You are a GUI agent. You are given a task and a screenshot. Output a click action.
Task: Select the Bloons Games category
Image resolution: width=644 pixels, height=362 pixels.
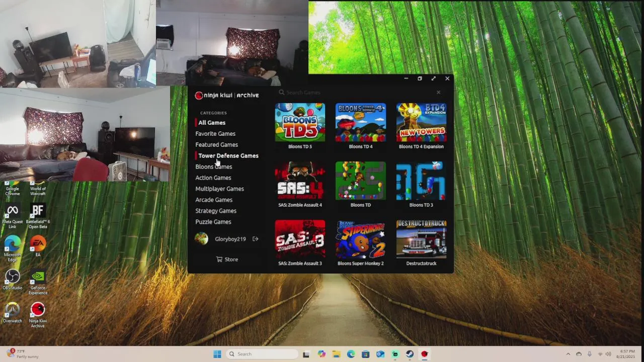(213, 167)
